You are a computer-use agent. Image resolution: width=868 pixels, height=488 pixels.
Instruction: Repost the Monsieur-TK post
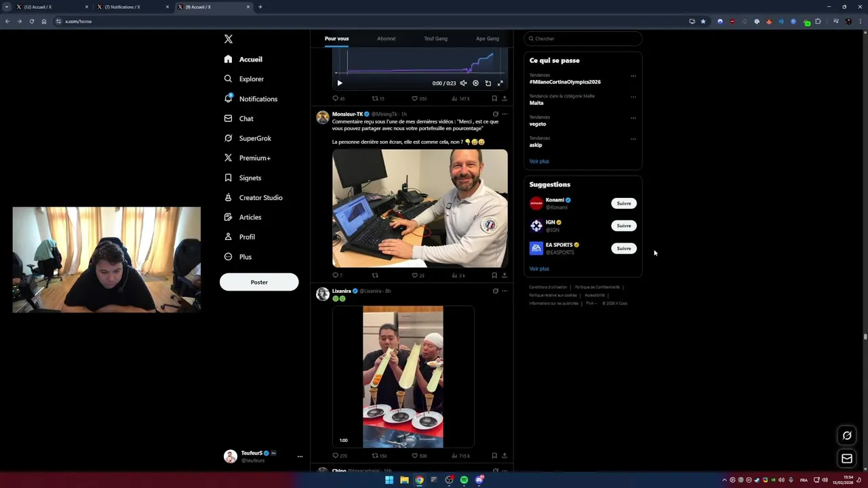375,275
